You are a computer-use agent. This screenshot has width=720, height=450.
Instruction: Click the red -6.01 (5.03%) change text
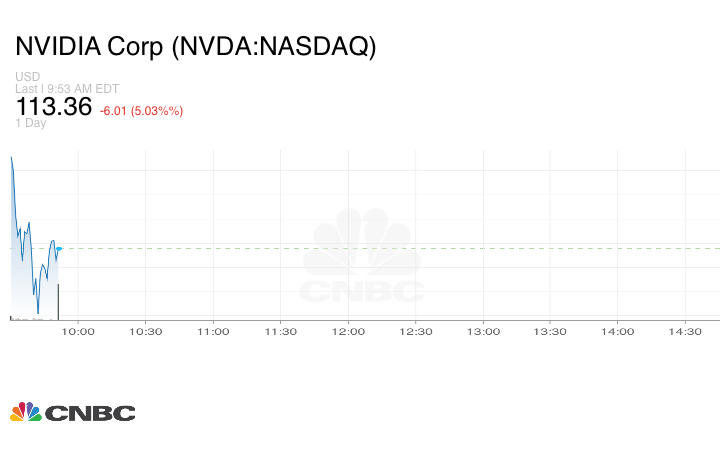pyautogui.click(x=141, y=110)
